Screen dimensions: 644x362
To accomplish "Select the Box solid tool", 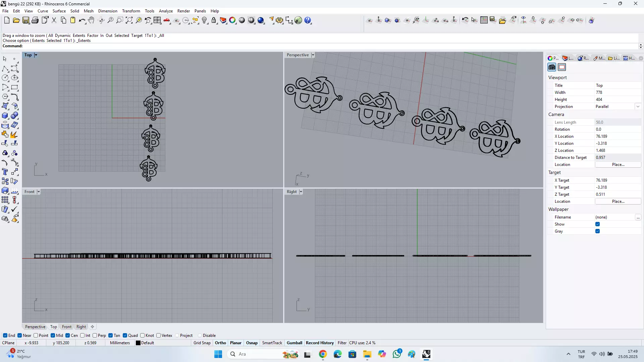I will pyautogui.click(x=5, y=116).
